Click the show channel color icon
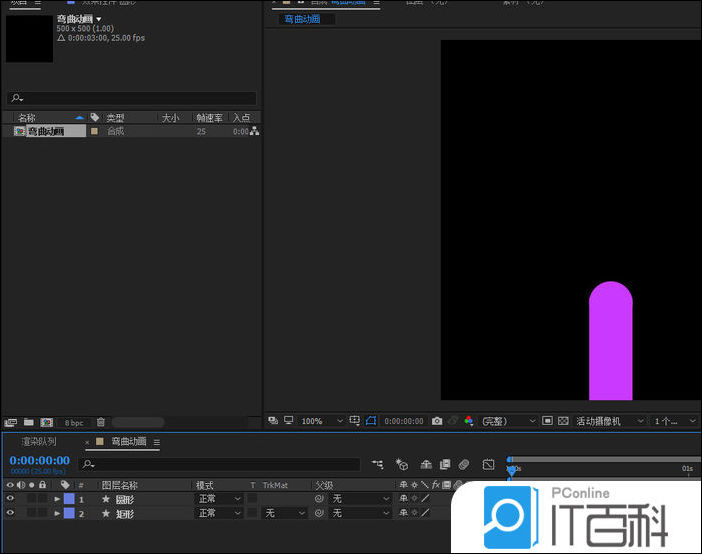The height and width of the screenshot is (554, 702). click(x=469, y=421)
